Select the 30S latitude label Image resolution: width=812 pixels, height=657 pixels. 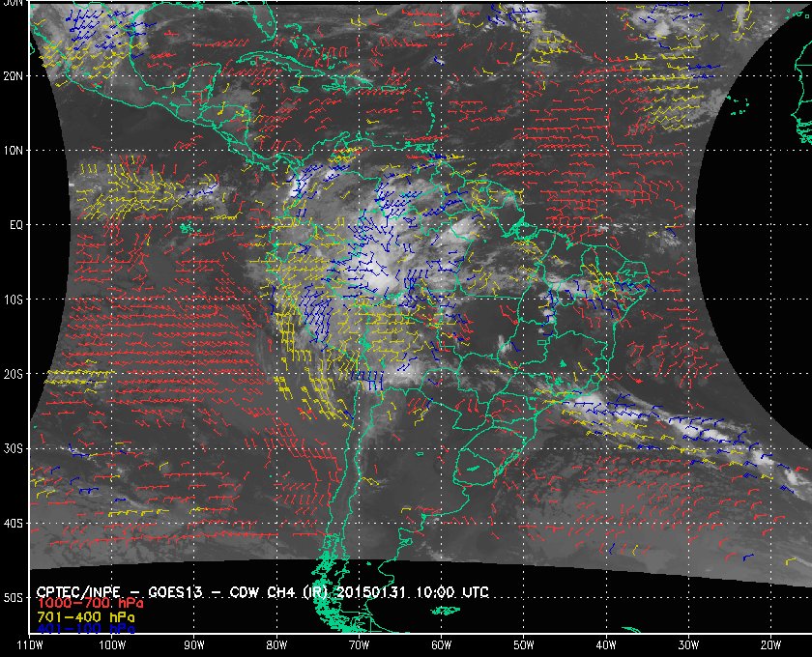(x=14, y=448)
